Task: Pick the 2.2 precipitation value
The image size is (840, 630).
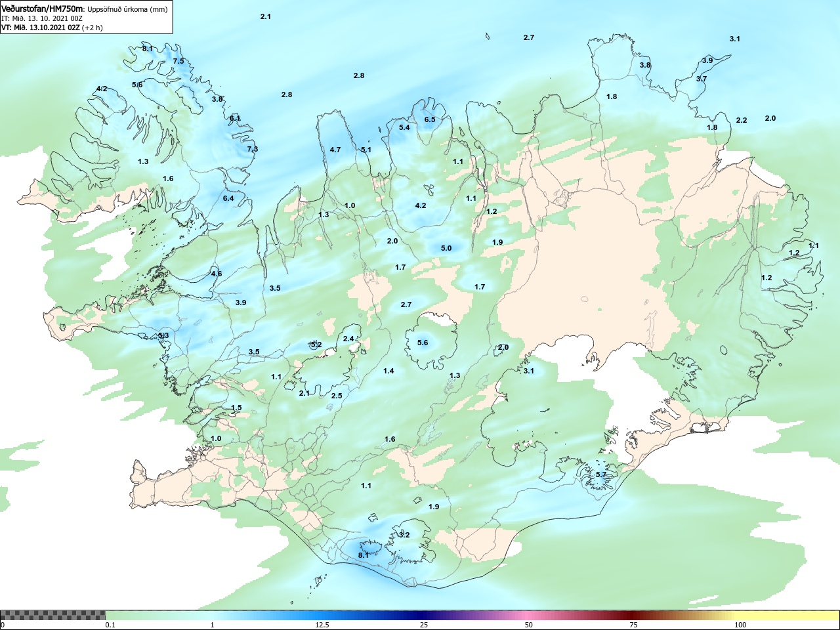Action: (742, 120)
